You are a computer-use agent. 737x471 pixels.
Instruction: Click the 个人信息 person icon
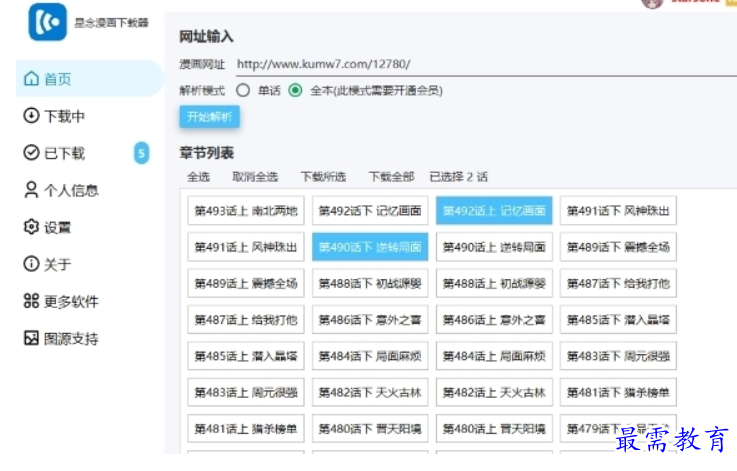[31, 190]
